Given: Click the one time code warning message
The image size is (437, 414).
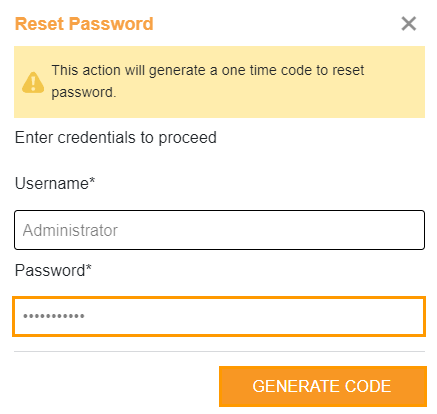Looking at the screenshot, I should point(208,81).
